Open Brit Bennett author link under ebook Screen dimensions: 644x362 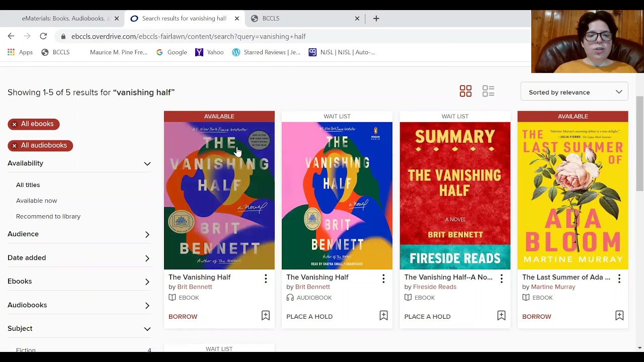(195, 287)
